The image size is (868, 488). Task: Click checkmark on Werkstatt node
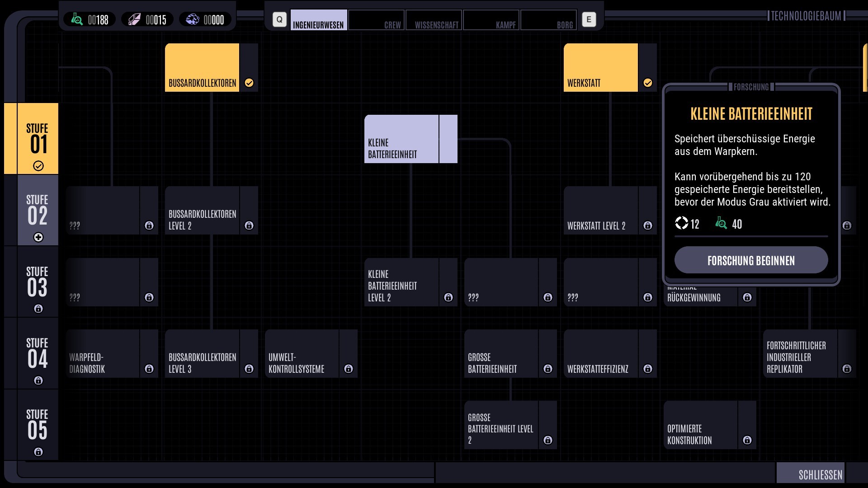pyautogui.click(x=648, y=83)
